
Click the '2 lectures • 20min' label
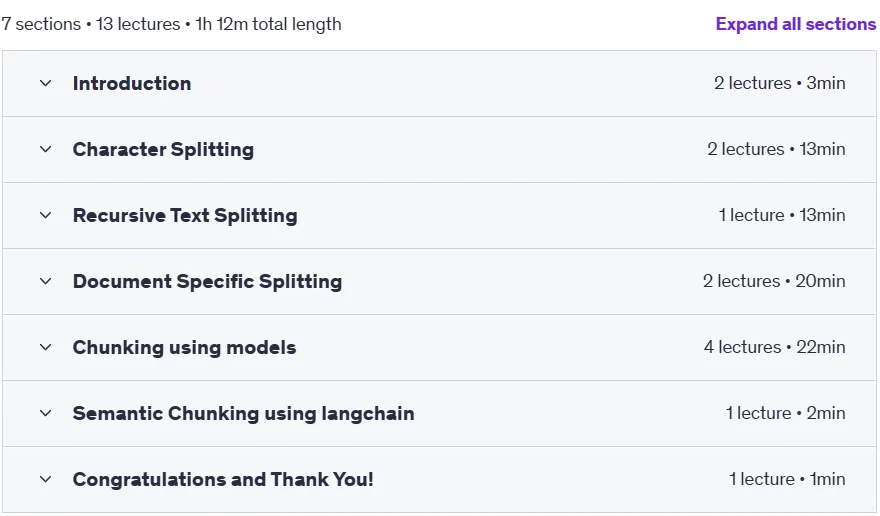[x=774, y=281]
